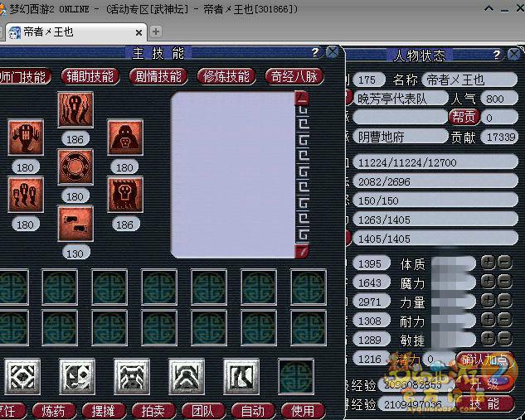Click the 150/150 value
This screenshot has height=420, width=525.
point(435,200)
